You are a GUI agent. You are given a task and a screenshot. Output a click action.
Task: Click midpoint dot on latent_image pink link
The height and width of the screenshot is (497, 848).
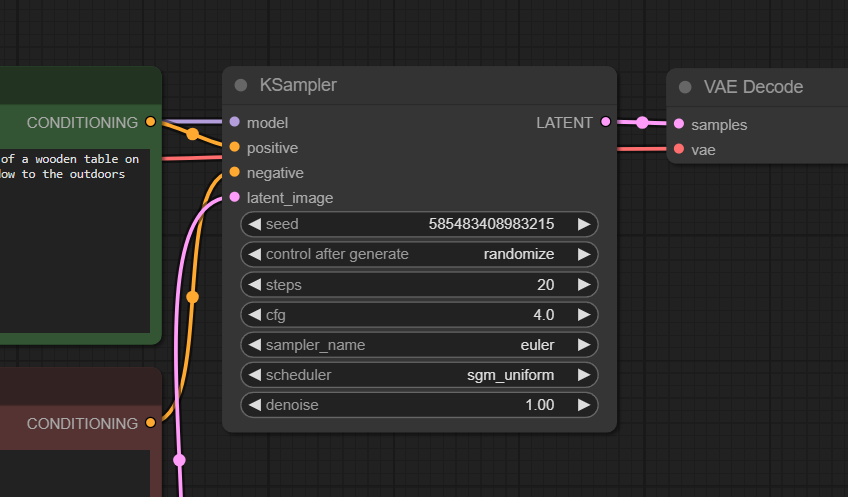point(180,460)
